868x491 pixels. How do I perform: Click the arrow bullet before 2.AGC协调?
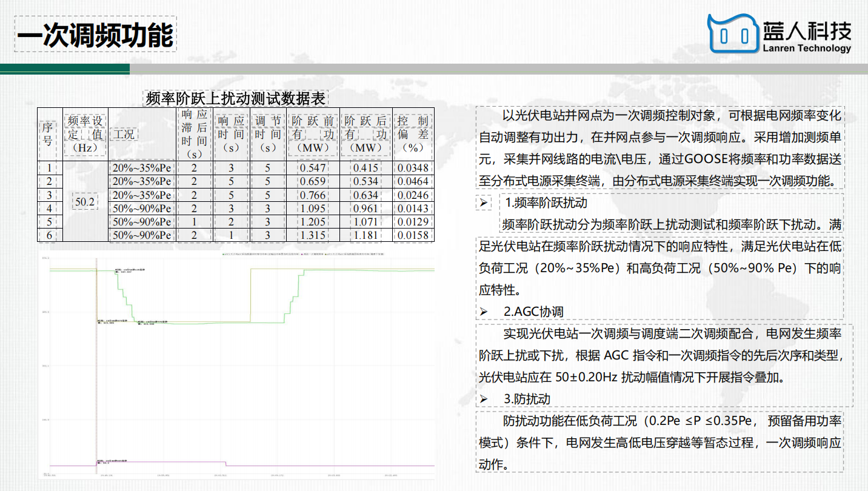point(484,312)
